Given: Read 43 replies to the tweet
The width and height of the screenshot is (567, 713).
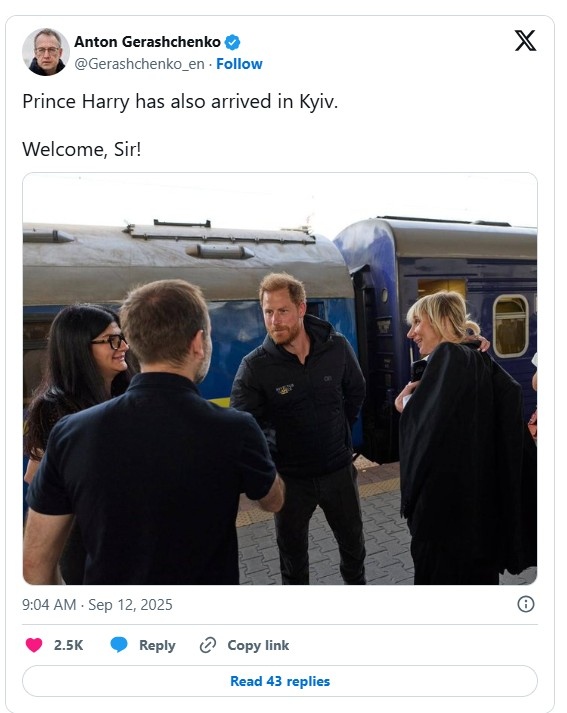Looking at the screenshot, I should click(280, 681).
